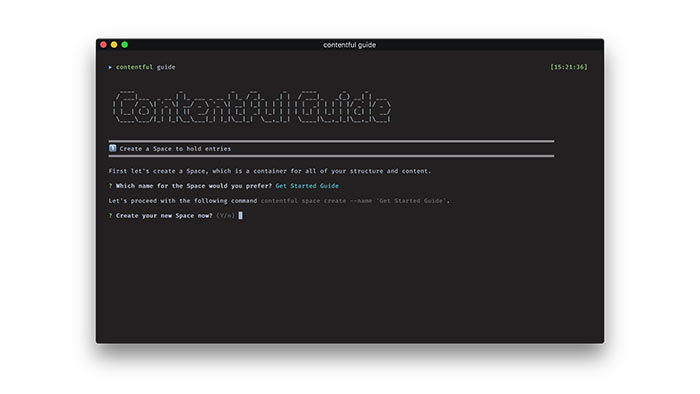Click the prompt arrow before 'contentful guide'
Viewport: 700px width, 394px height.
pyautogui.click(x=110, y=67)
